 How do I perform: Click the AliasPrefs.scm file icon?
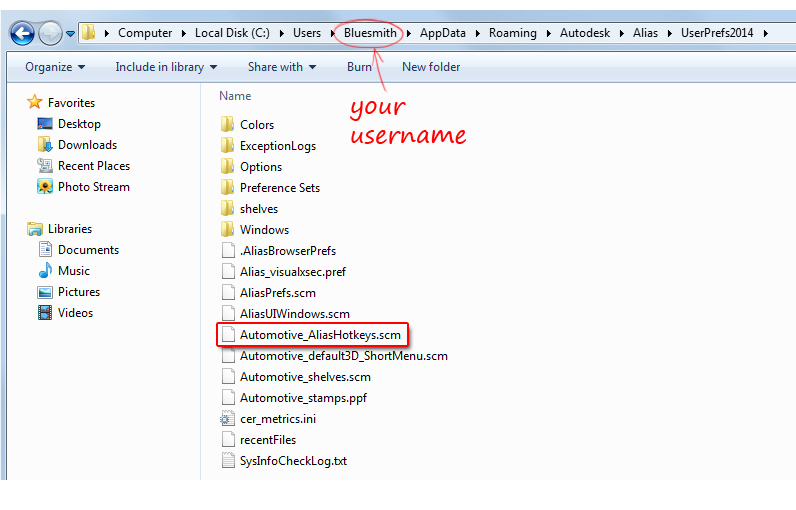[228, 293]
